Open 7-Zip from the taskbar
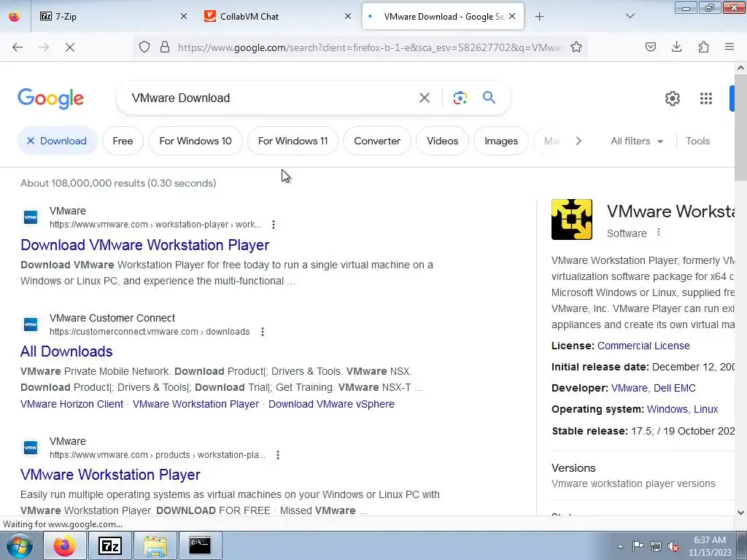This screenshot has height=560, width=747. pyautogui.click(x=109, y=545)
